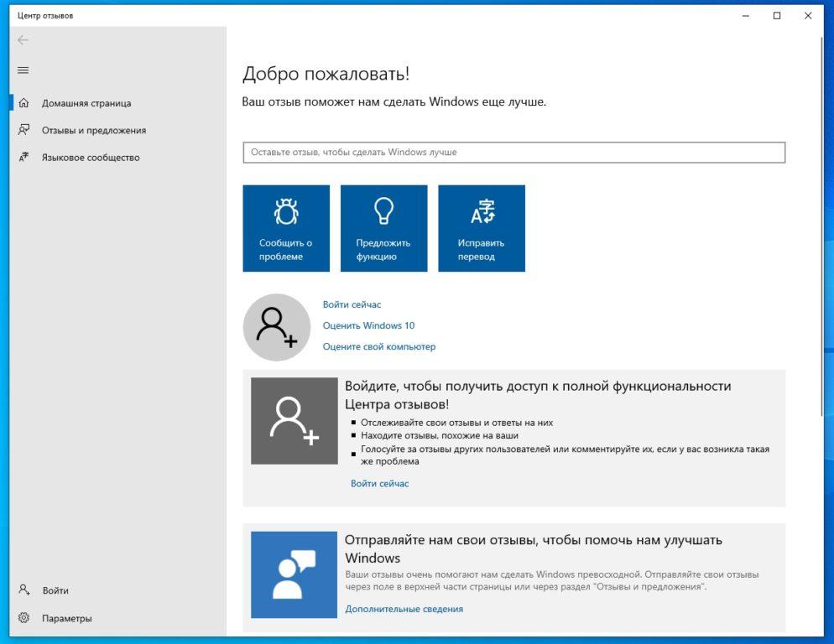Open 'Дополнительные сведения' in the bottom panel
Image resolution: width=834 pixels, height=644 pixels.
click(405, 609)
